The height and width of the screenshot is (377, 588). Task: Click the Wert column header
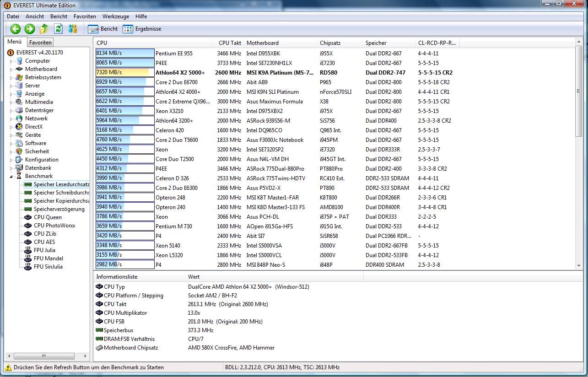point(274,277)
